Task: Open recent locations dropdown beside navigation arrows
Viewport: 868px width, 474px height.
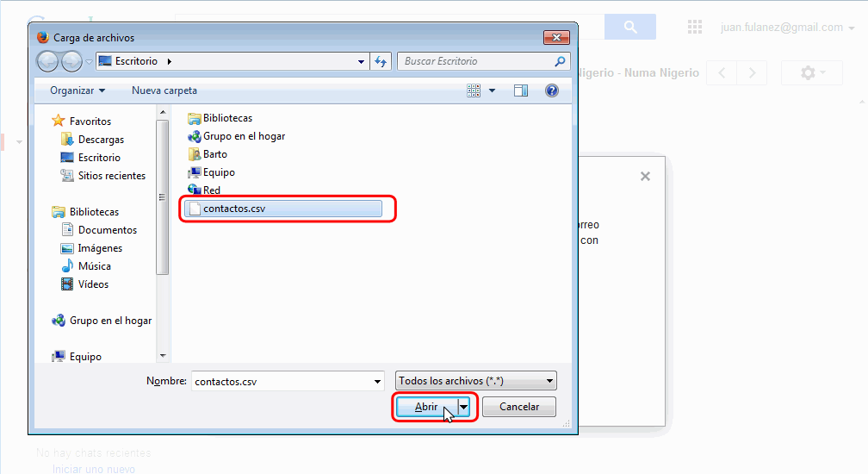Action: tap(89, 61)
